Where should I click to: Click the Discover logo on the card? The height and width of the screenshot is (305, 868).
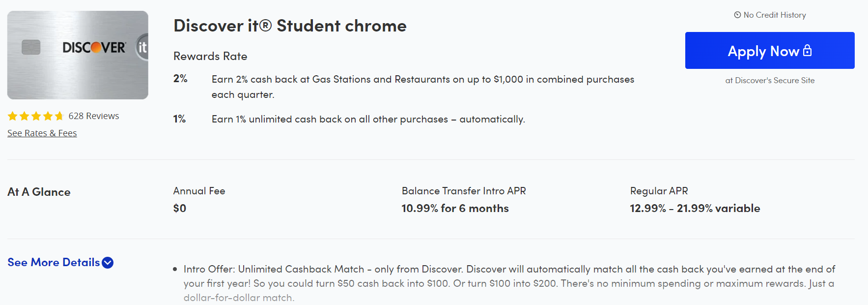click(x=94, y=47)
